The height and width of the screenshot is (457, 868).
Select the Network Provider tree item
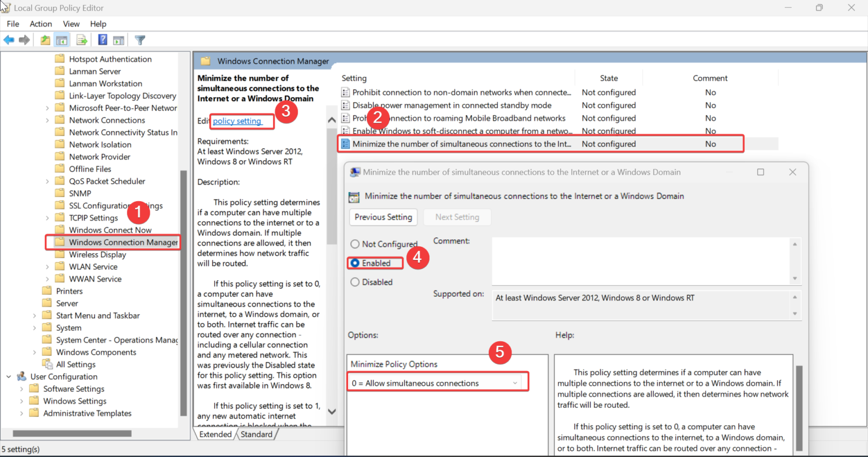(99, 156)
